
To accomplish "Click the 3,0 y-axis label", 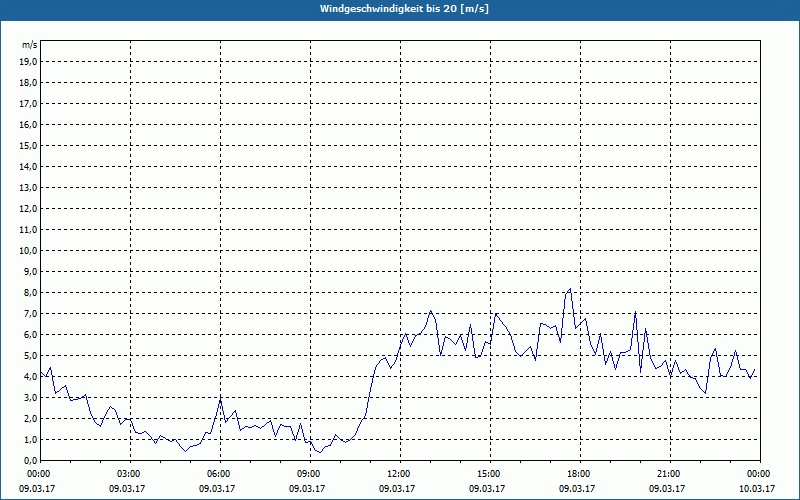I will click(x=30, y=397).
